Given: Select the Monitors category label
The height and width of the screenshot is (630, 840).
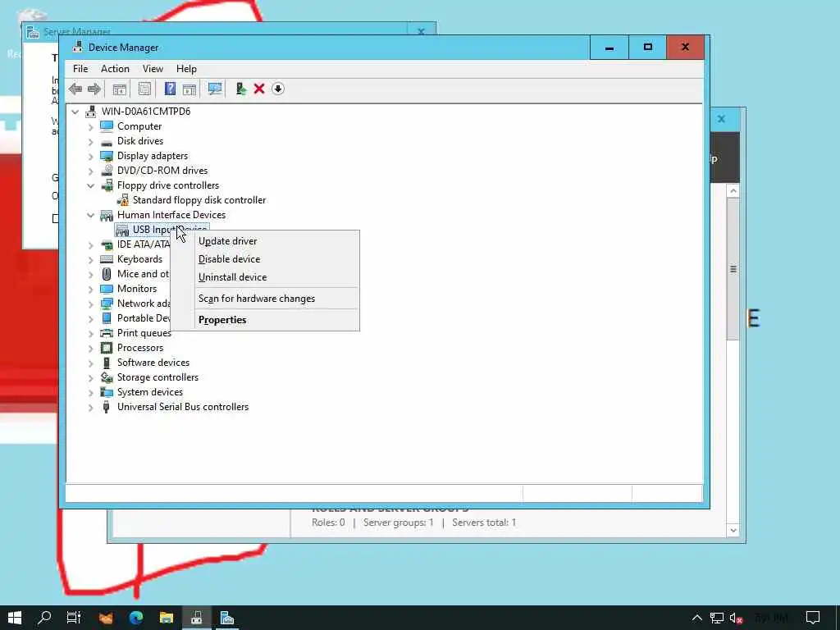Looking at the screenshot, I should 137,289.
